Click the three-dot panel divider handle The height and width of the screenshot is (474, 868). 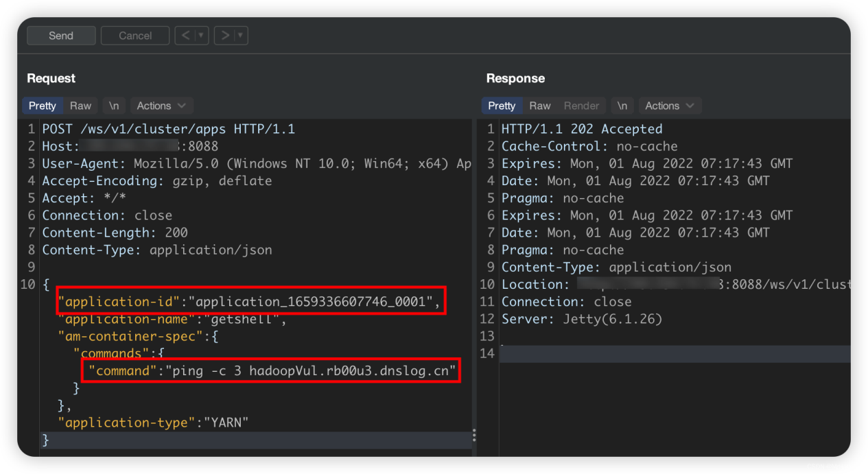coord(474,436)
